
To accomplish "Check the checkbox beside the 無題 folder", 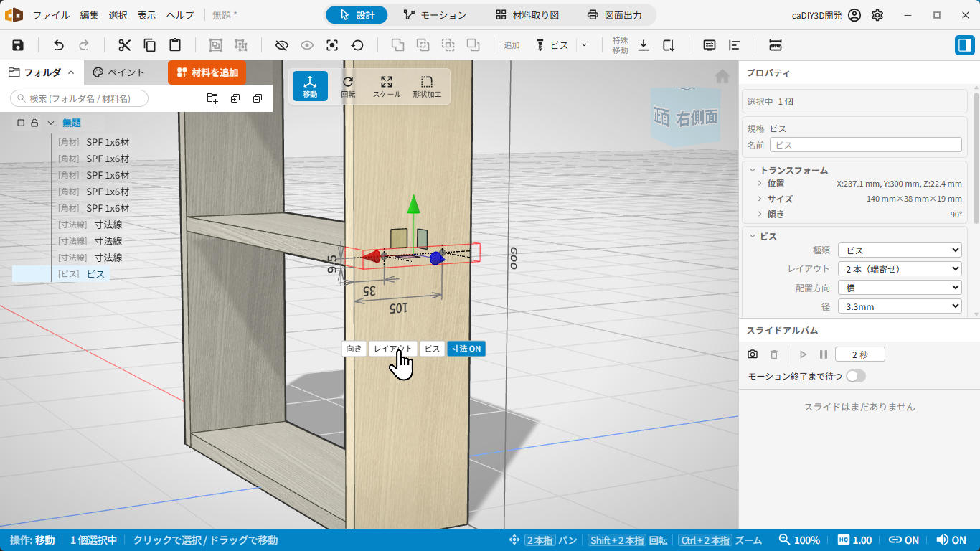I will [21, 123].
